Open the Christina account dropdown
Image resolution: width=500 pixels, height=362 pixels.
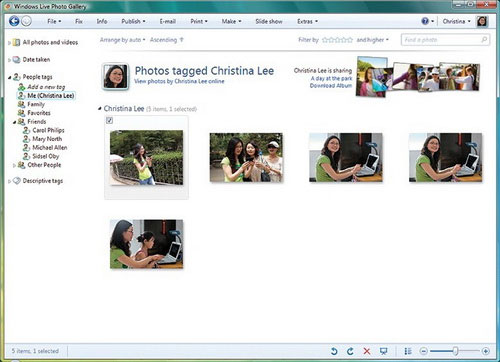456,21
